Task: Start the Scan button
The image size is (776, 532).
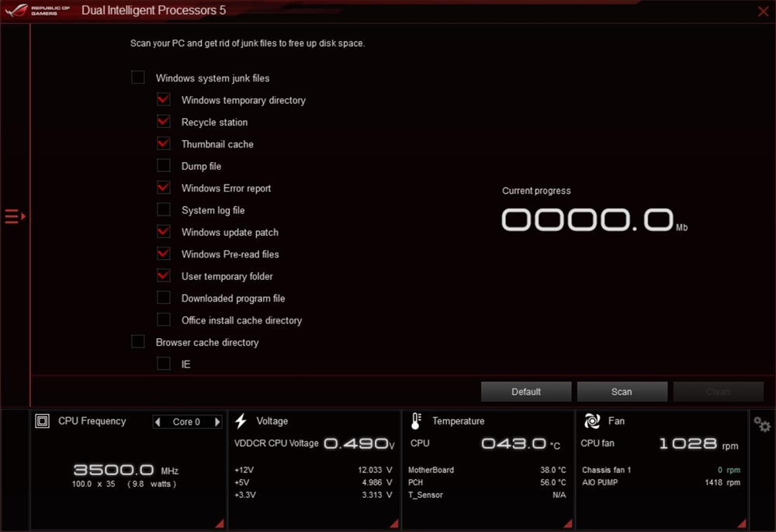Action: (622, 392)
